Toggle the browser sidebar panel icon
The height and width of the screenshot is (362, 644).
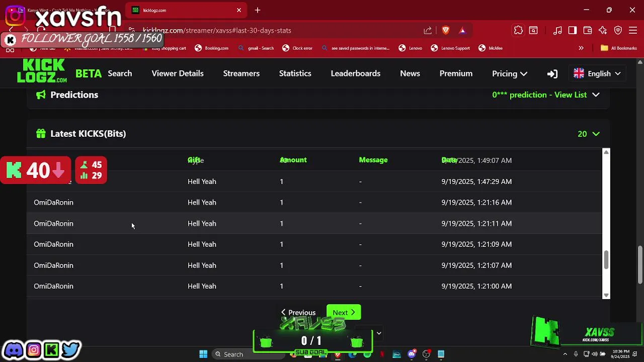click(x=573, y=31)
